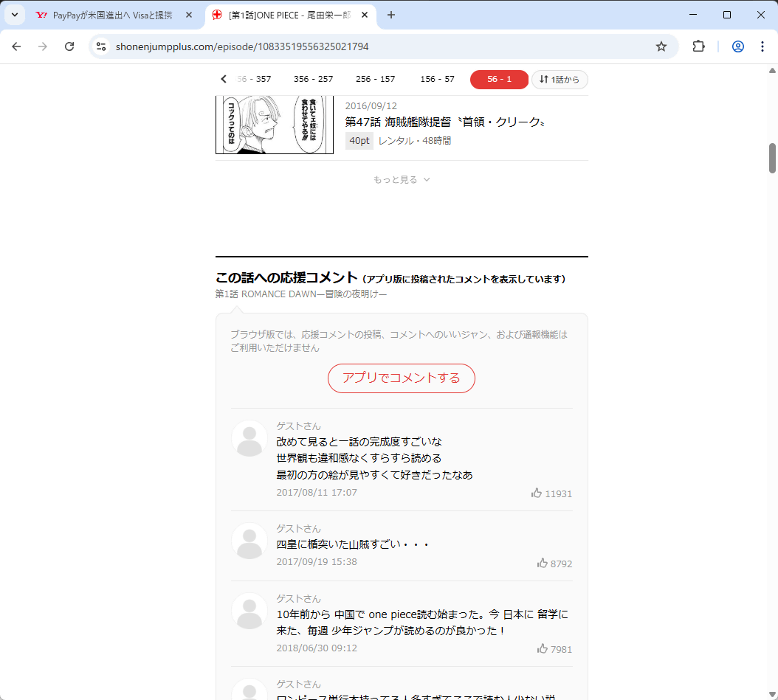Close the ONE PIECE tab
The width and height of the screenshot is (778, 700).
(x=365, y=15)
